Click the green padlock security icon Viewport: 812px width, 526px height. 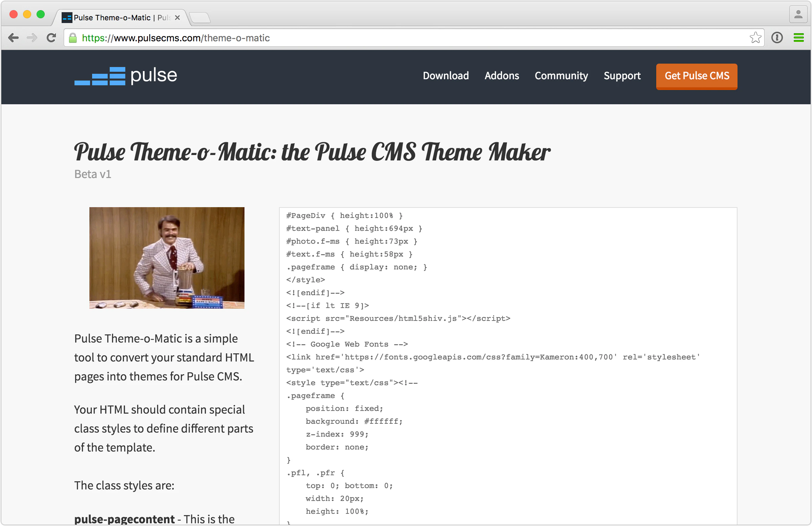point(73,38)
